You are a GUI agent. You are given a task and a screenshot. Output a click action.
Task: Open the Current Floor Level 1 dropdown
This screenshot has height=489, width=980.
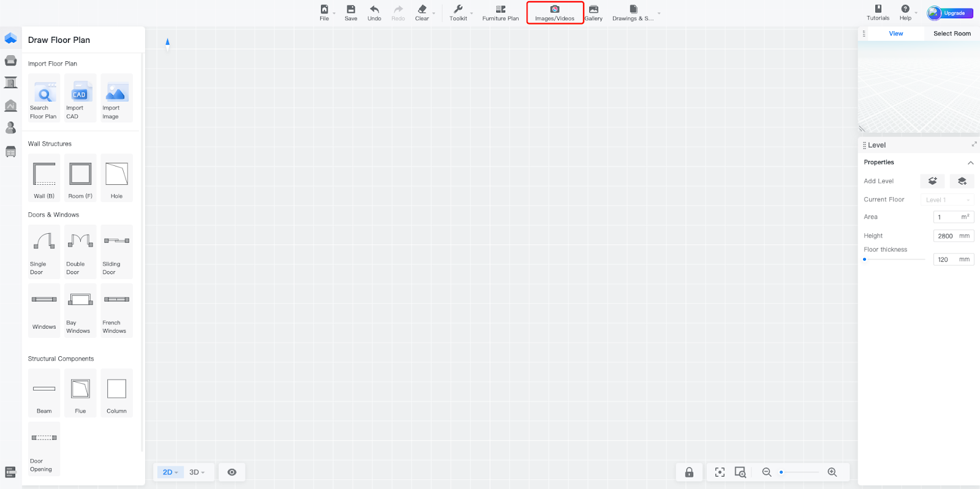coord(948,200)
